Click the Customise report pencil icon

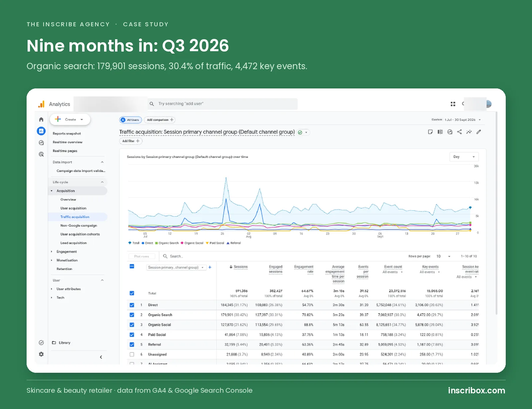478,132
